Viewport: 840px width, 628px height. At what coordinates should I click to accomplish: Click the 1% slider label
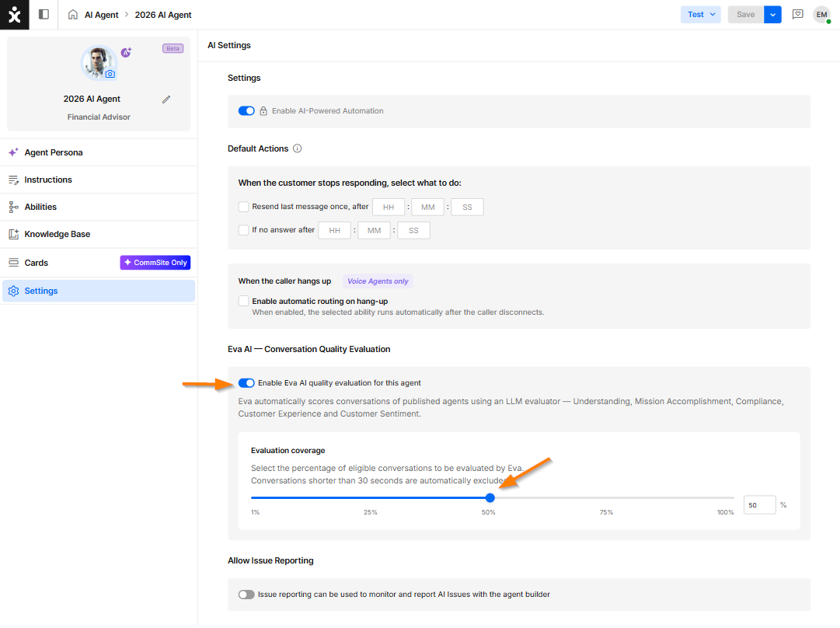(256, 513)
